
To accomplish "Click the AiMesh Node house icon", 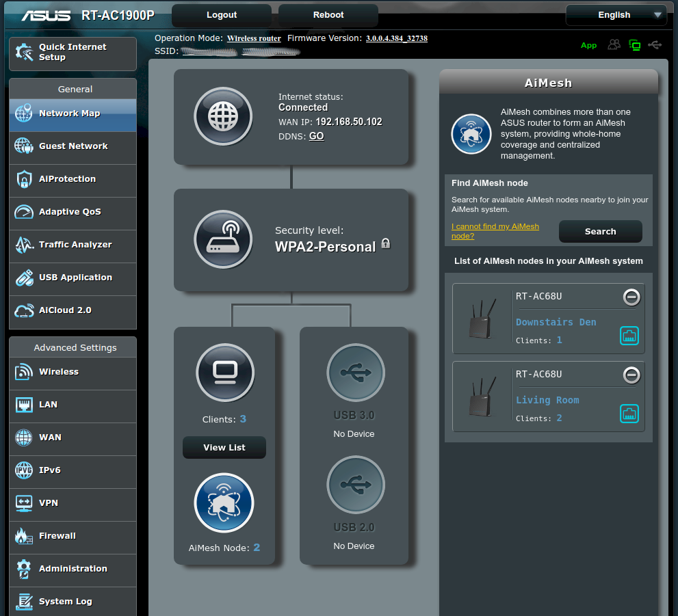I will pos(224,503).
